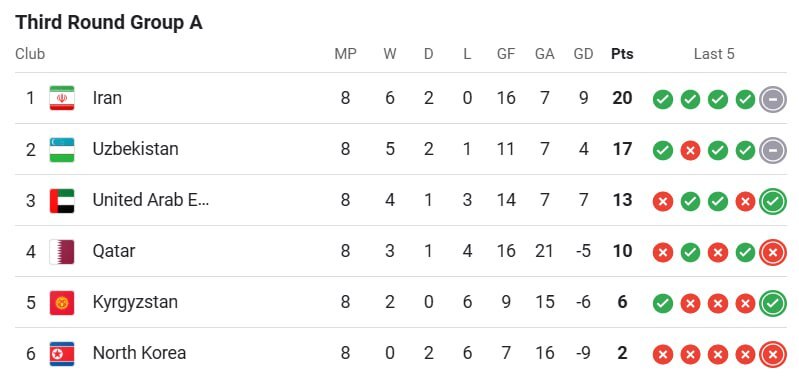Click Uzbekistan's red loss icon in Last 5
The height and width of the screenshot is (385, 799).
[690, 151]
